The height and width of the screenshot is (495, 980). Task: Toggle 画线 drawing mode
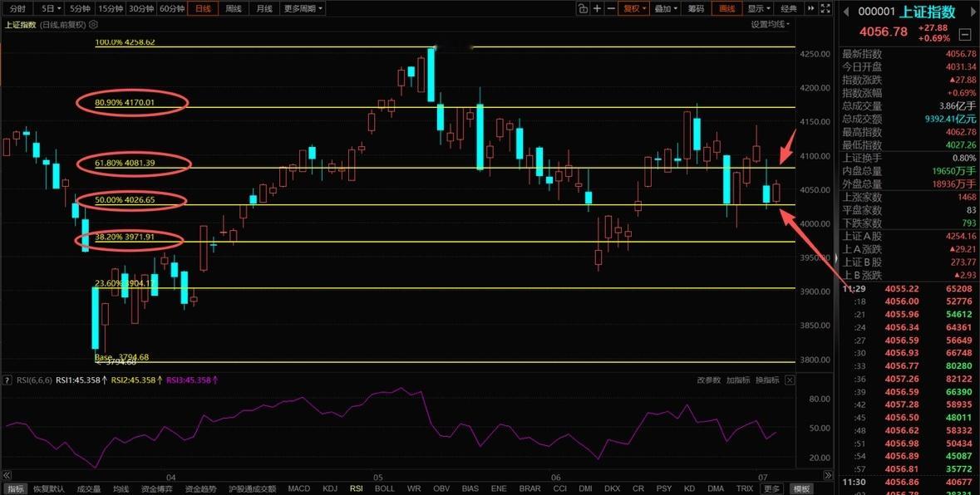tap(726, 9)
